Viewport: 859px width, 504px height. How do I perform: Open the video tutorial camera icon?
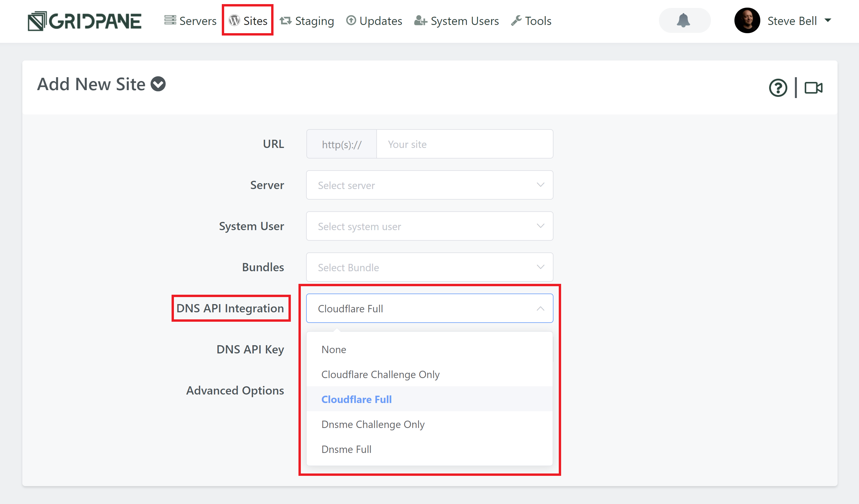[x=814, y=88]
